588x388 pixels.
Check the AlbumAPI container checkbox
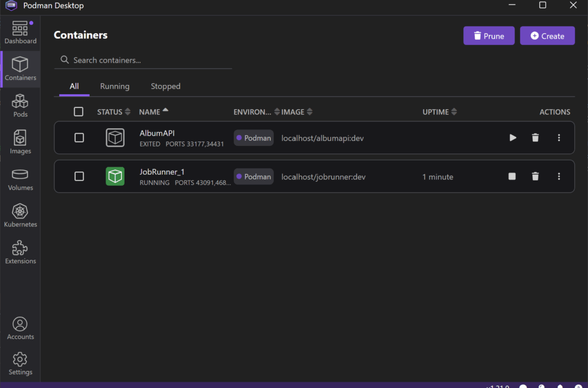79,138
